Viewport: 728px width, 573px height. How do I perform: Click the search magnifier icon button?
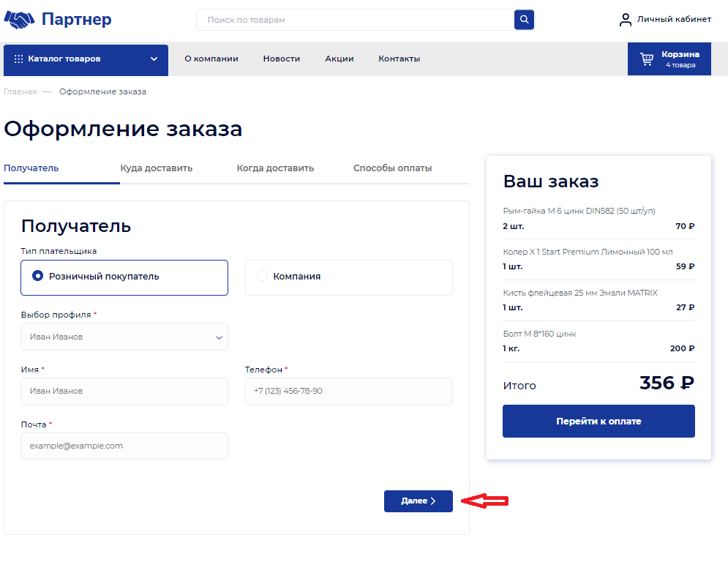[x=524, y=20]
